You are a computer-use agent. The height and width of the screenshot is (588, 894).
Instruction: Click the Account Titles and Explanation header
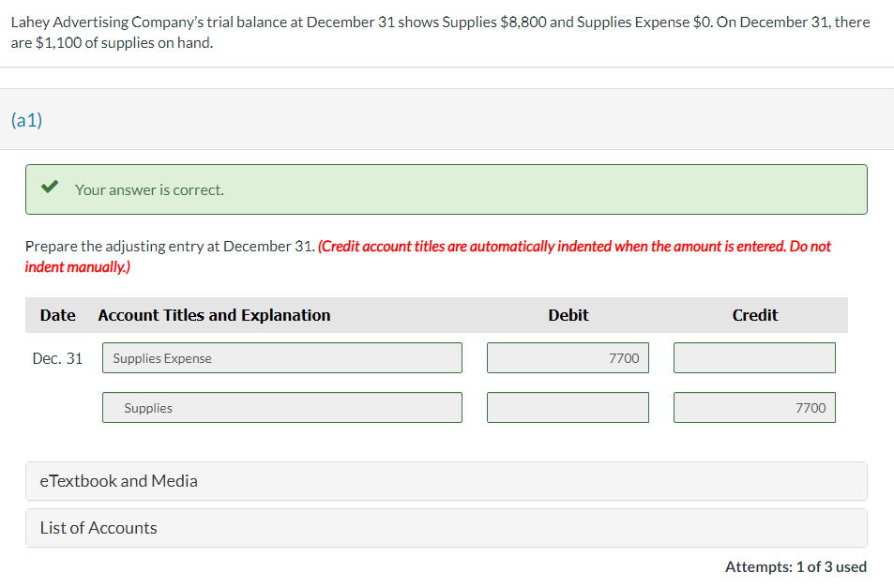tap(214, 315)
